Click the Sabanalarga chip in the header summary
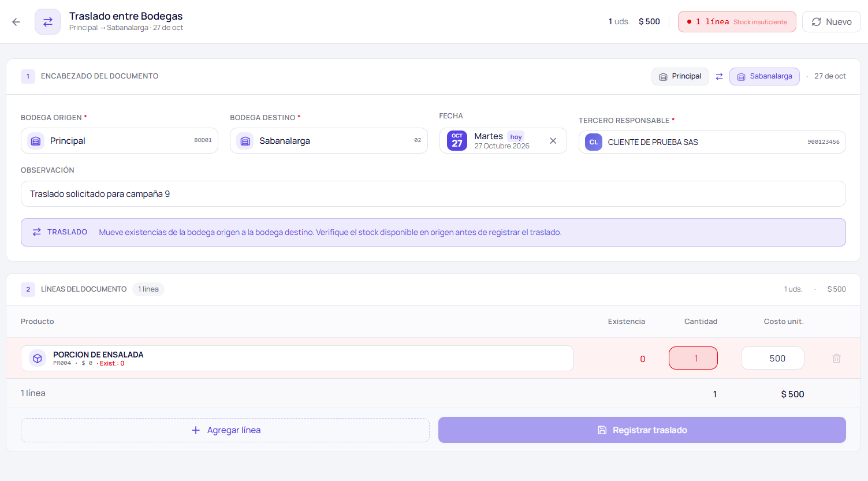The width and height of the screenshot is (868, 481). [765, 76]
